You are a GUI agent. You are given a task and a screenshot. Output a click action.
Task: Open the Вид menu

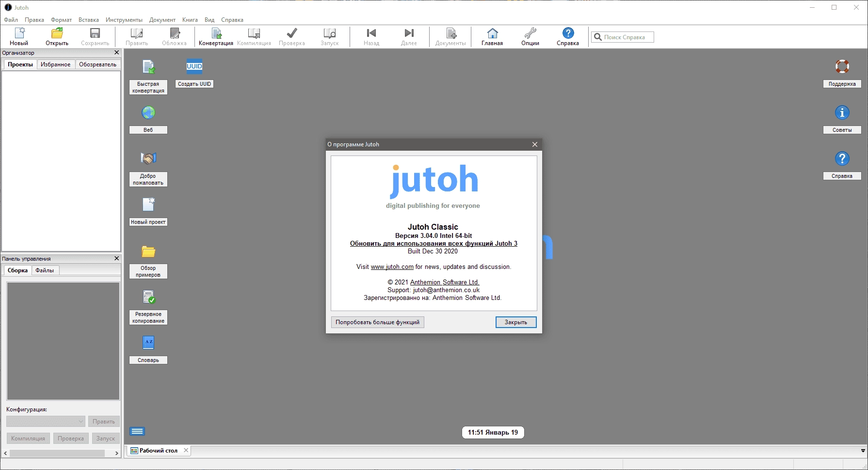click(x=209, y=20)
